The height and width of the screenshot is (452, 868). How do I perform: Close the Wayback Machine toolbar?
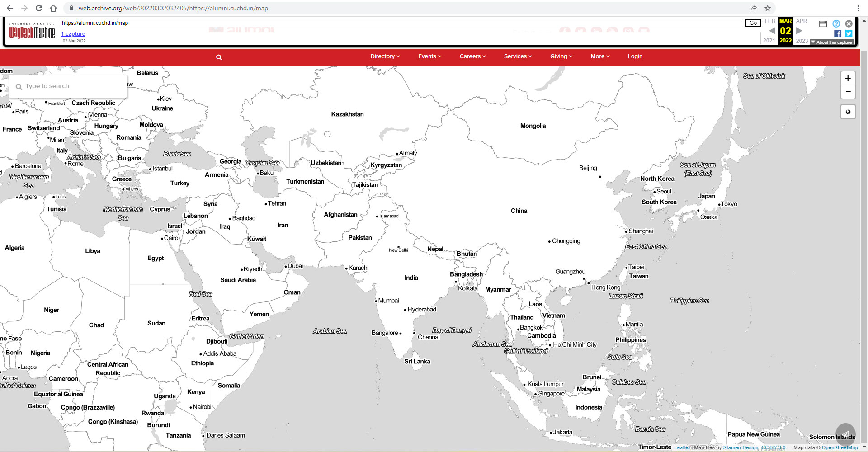(x=849, y=24)
